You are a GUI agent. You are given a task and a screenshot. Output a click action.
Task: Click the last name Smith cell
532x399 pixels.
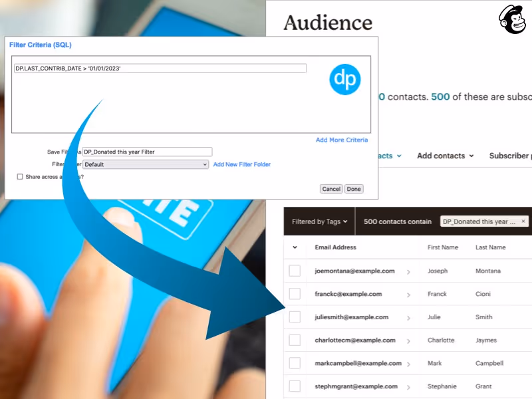point(484,317)
